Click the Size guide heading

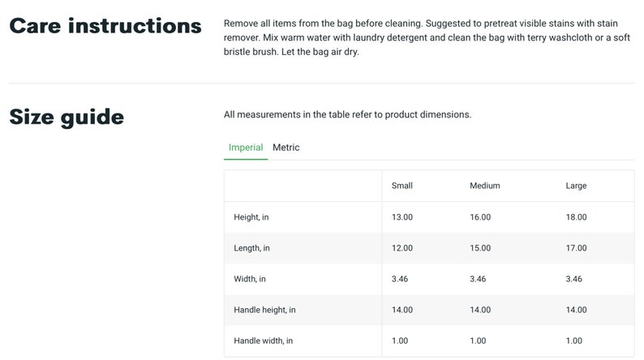67,117
